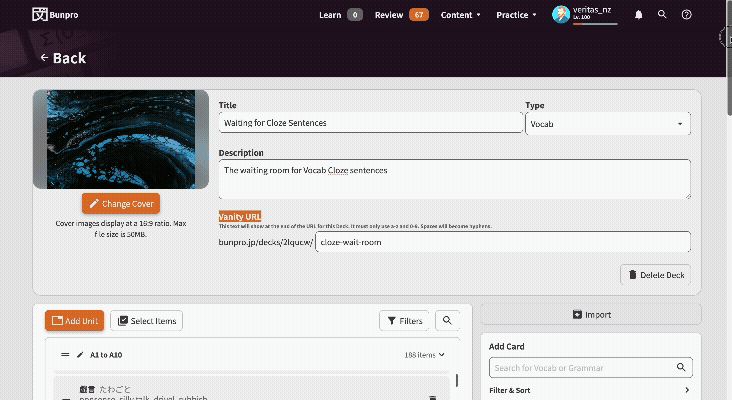732x400 pixels.
Task: Open the notifications bell icon
Action: 639,15
